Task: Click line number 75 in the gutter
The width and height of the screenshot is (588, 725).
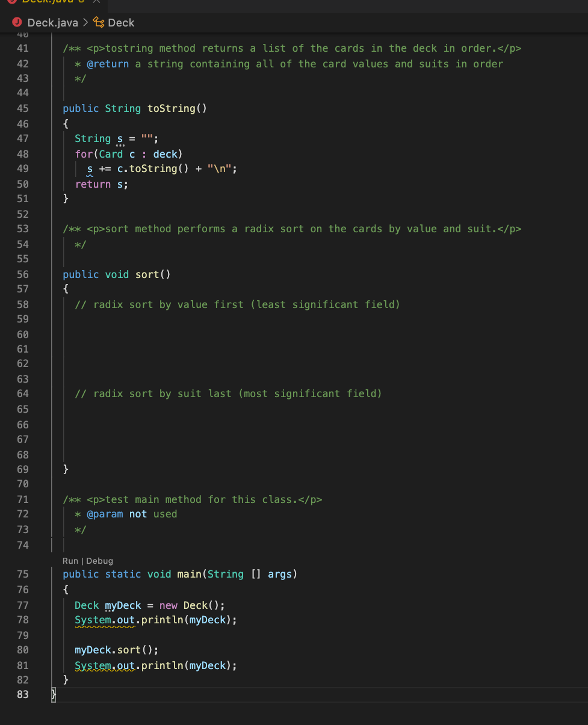Action: 22,574
